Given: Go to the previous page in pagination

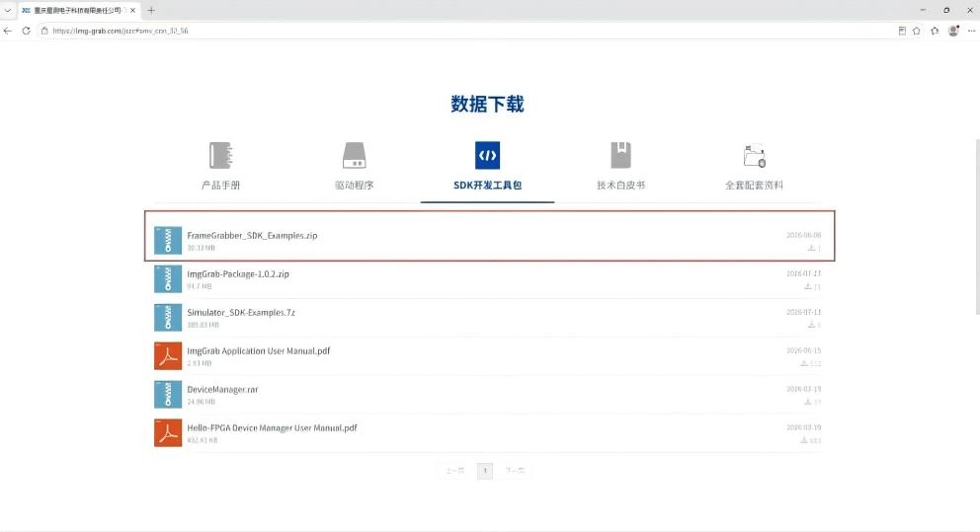Looking at the screenshot, I should click(455, 471).
